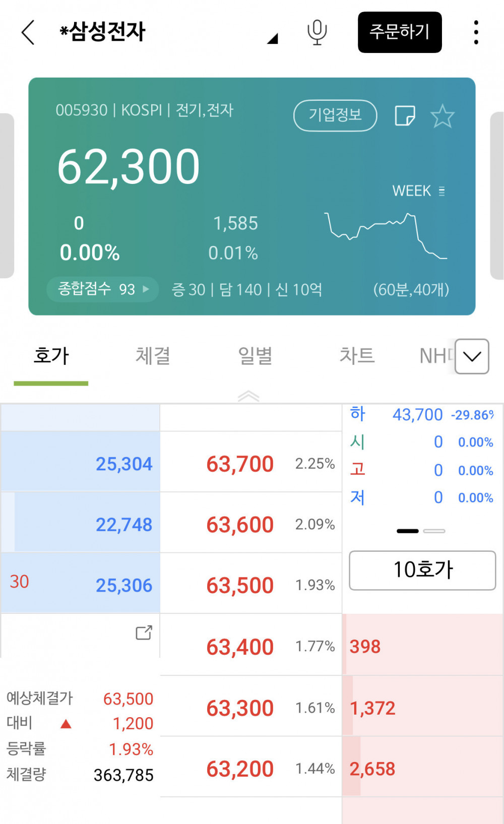Open the three-dot more options menu
Screen dimensions: 504x824
pos(476,32)
